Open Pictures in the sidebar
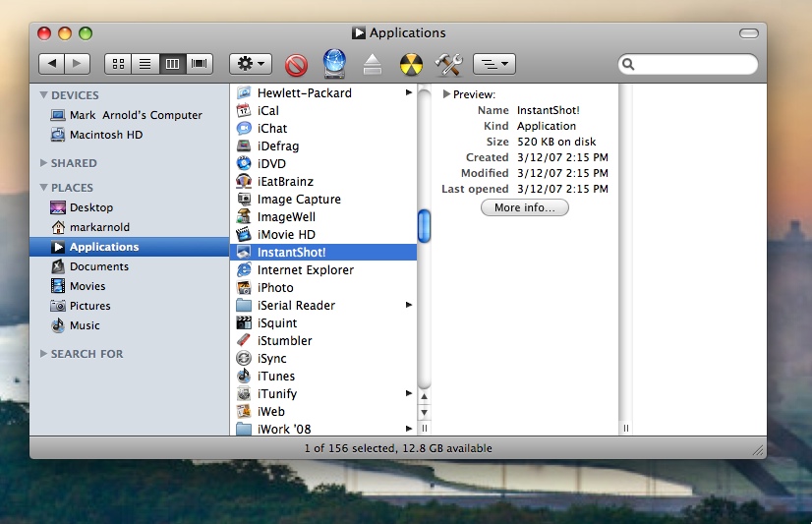The image size is (812, 524). point(129,306)
